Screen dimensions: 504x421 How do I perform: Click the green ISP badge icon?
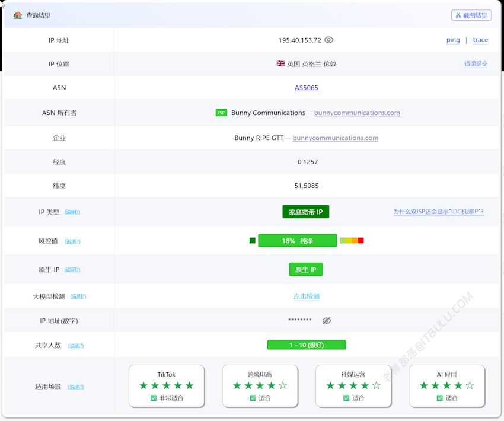coord(221,113)
